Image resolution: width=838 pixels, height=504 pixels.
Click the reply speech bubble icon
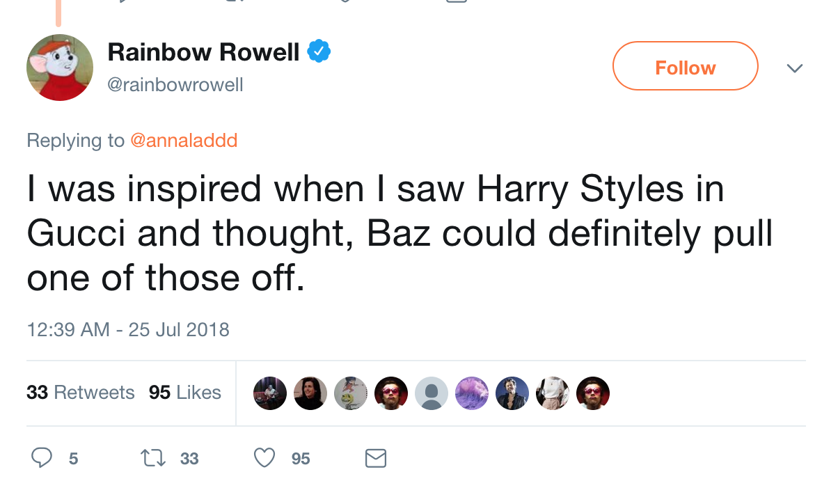click(x=42, y=458)
